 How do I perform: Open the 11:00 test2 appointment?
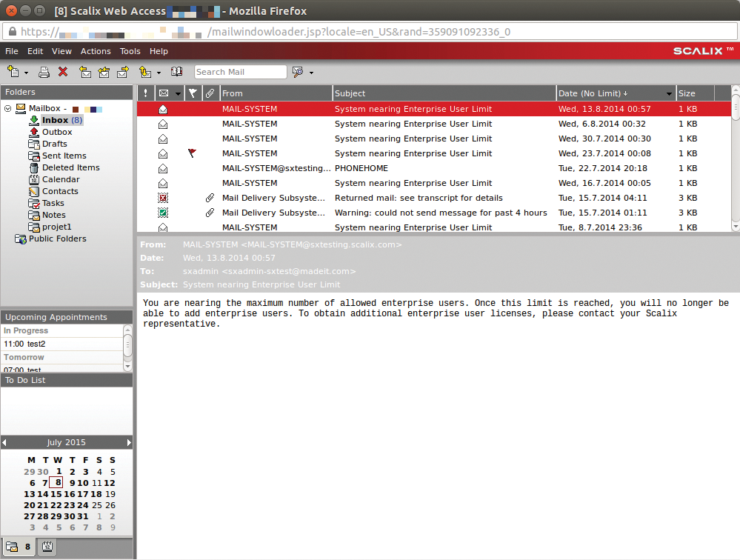click(x=44, y=344)
